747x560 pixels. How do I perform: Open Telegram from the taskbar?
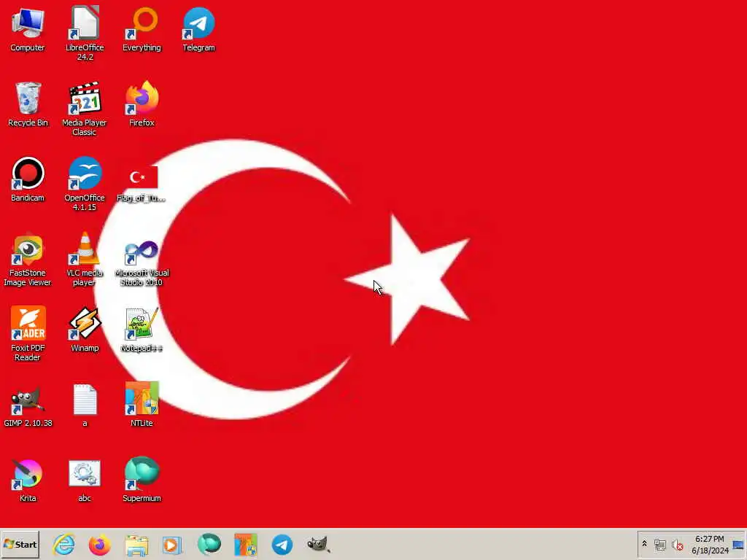pos(282,544)
